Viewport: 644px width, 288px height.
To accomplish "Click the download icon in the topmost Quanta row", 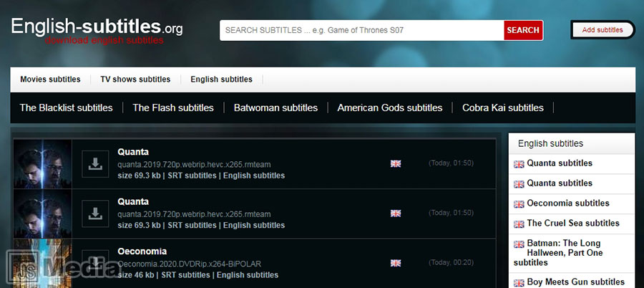I will [95, 164].
